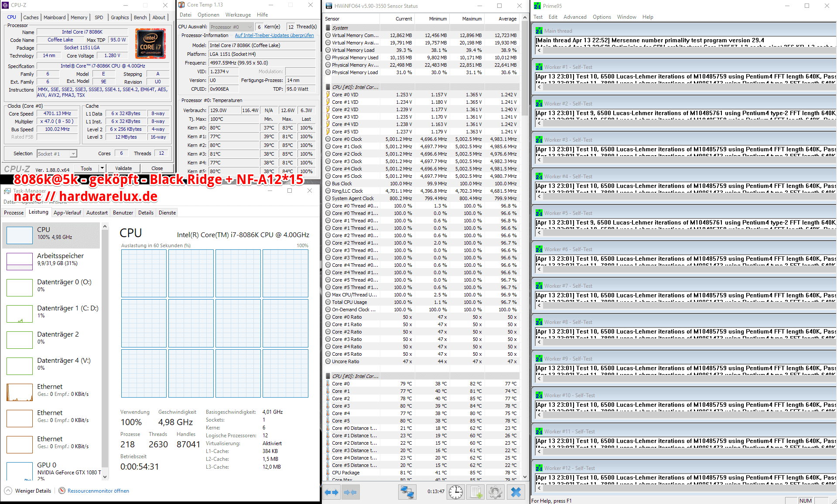Open the Bench tab in CPU-Z
837x504 pixels.
(x=140, y=17)
